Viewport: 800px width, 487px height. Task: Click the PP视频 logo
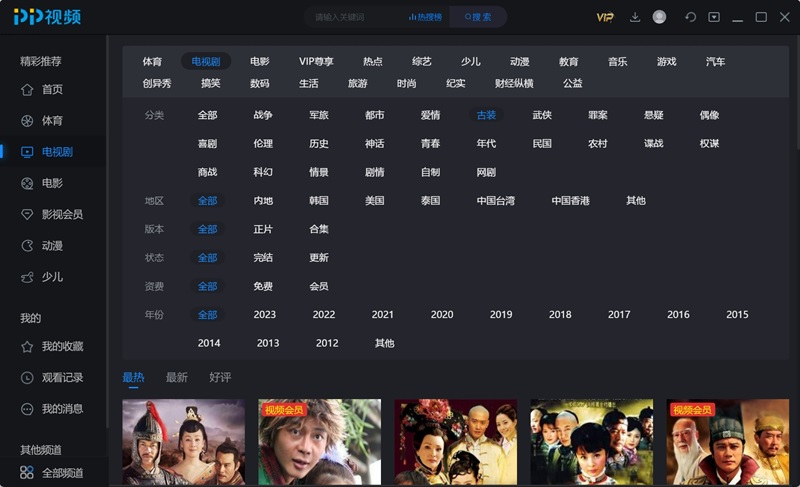[47, 16]
